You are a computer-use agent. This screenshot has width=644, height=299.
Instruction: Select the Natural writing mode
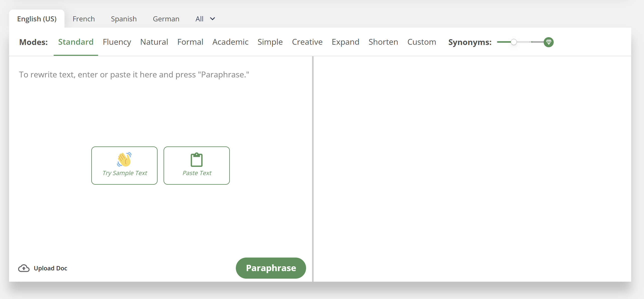(x=154, y=41)
